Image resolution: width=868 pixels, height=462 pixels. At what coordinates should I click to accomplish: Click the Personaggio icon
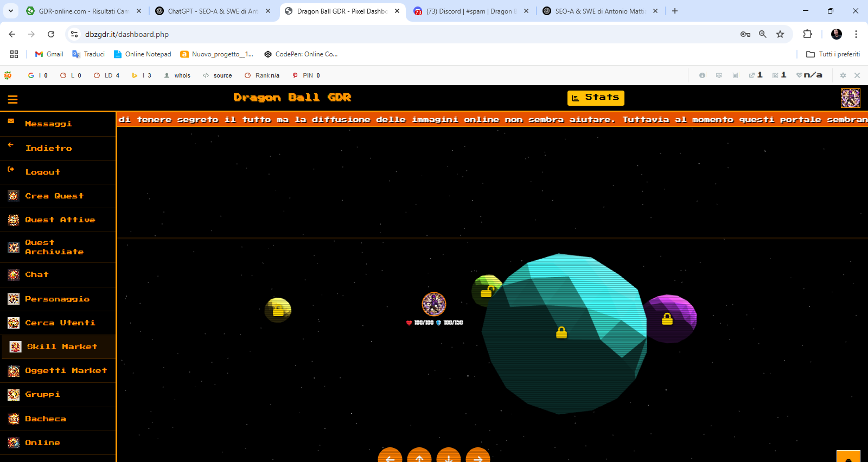[x=14, y=299]
